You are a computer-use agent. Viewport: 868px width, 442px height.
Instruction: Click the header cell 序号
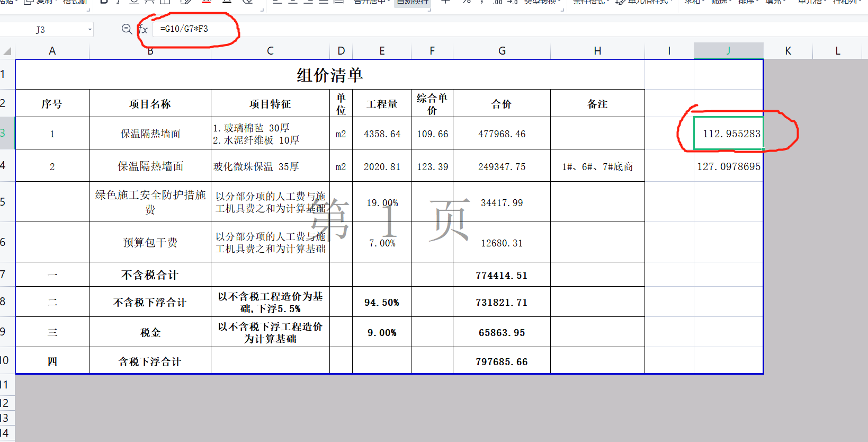point(52,104)
